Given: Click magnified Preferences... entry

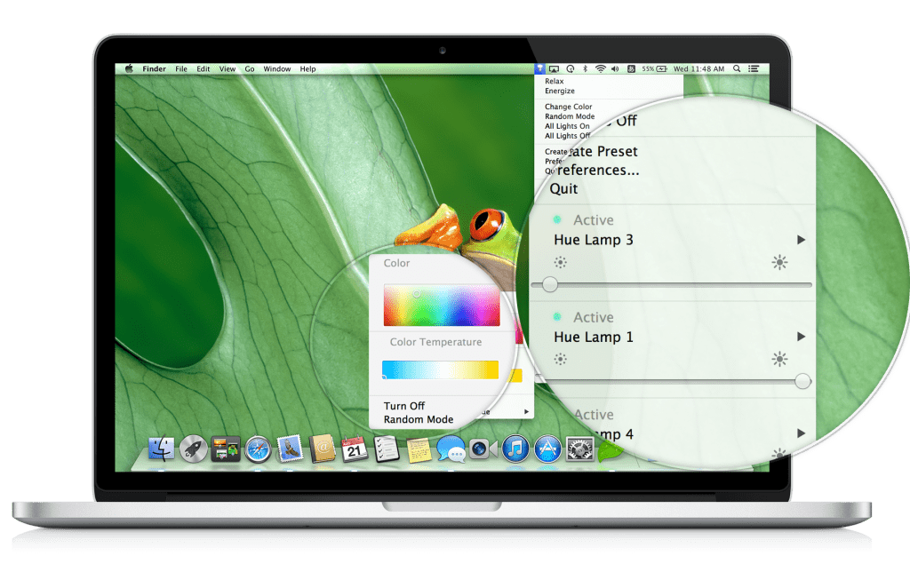Looking at the screenshot, I should [598, 170].
